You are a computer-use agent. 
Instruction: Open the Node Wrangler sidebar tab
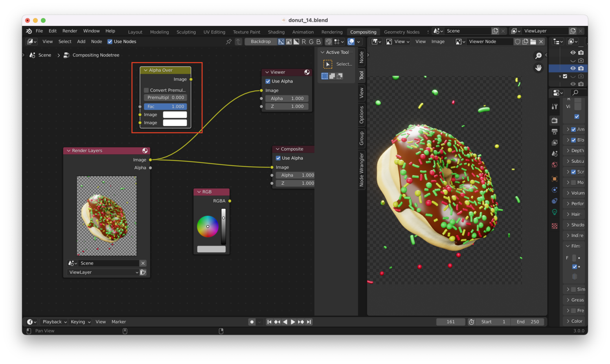point(362,170)
